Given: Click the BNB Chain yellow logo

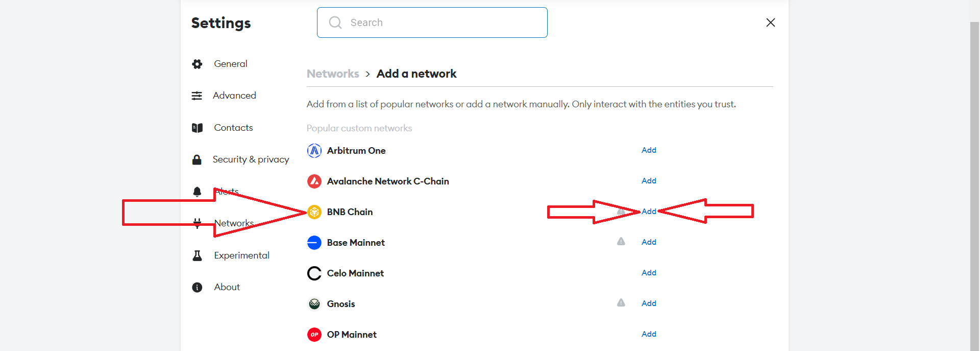Looking at the screenshot, I should (x=314, y=212).
